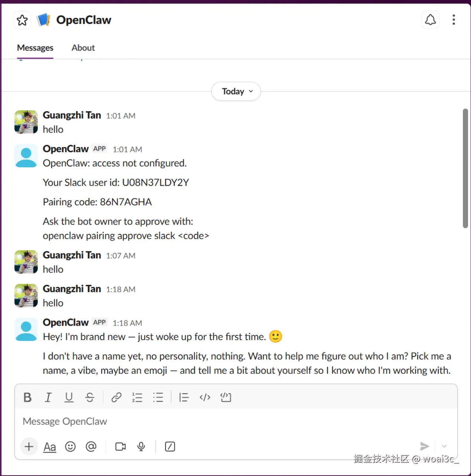
Task: Insert a code block
Action: [226, 397]
